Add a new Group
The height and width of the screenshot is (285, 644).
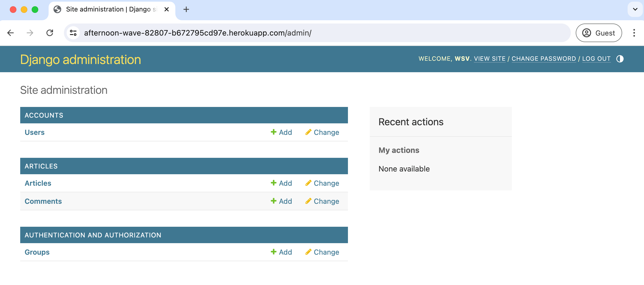(281, 252)
